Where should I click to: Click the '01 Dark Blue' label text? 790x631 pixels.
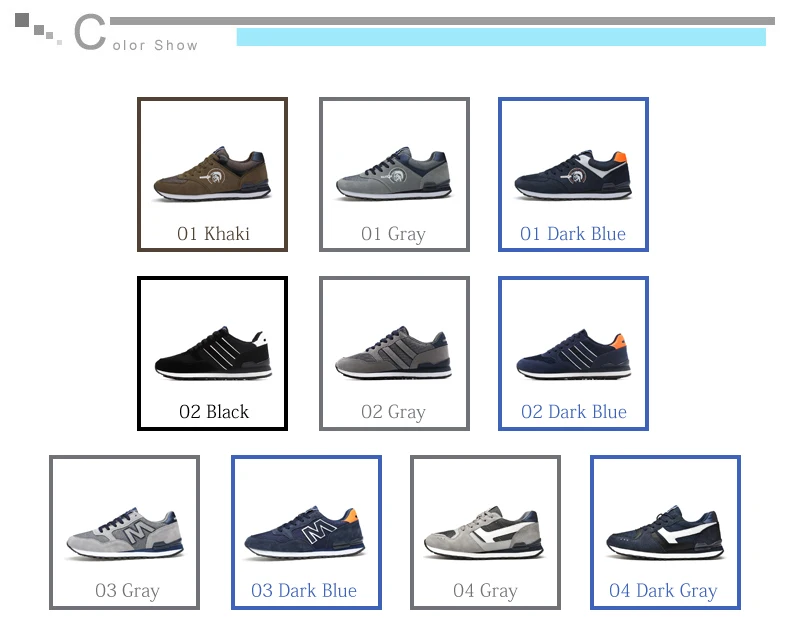point(573,234)
